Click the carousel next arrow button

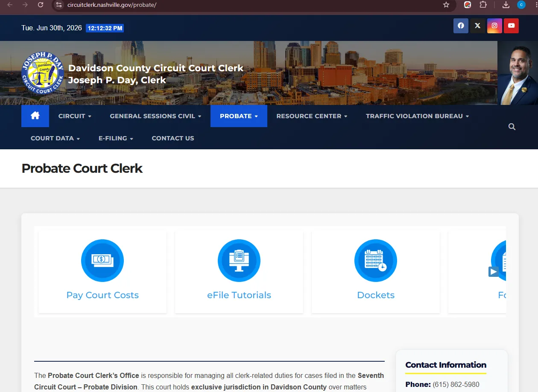coord(494,272)
